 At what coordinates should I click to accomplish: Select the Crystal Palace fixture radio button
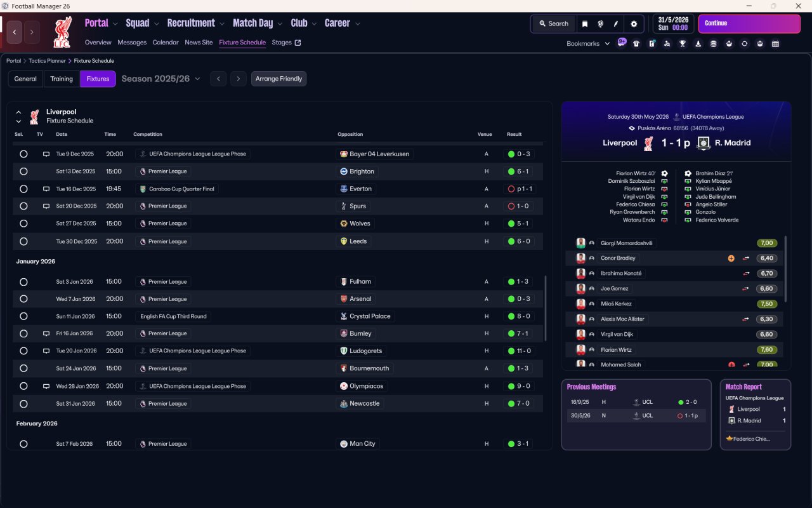point(23,316)
